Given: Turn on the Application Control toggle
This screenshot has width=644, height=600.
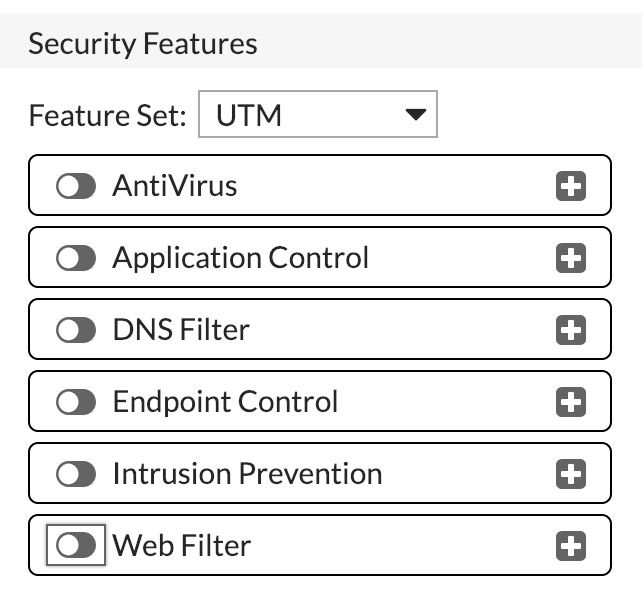Looking at the screenshot, I should [x=76, y=258].
